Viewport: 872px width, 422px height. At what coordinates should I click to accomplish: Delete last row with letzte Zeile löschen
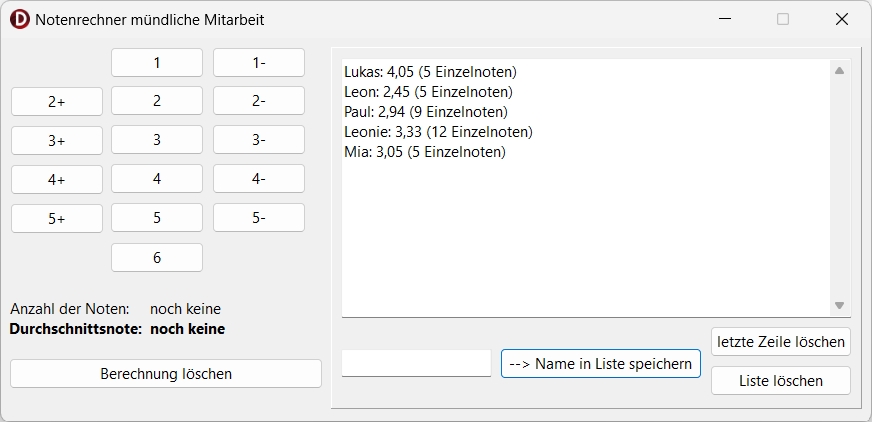tap(780, 341)
